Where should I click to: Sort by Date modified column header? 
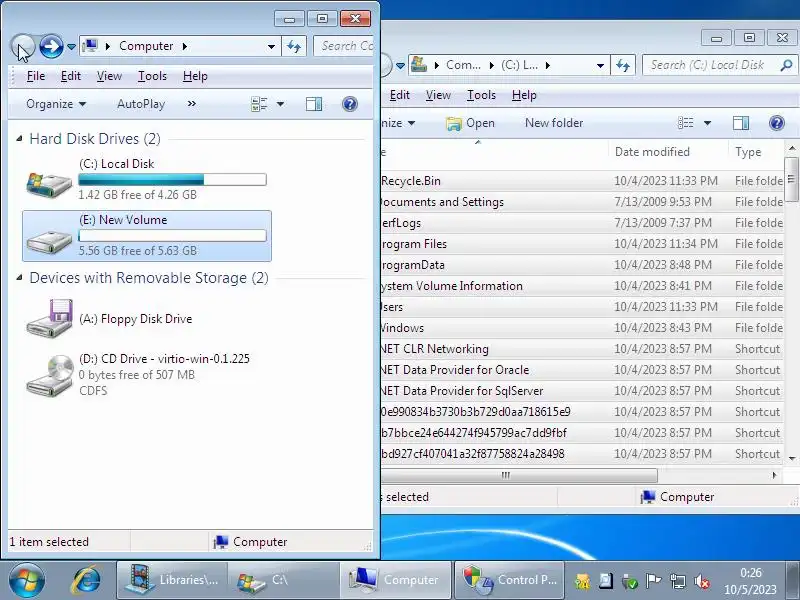667,152
